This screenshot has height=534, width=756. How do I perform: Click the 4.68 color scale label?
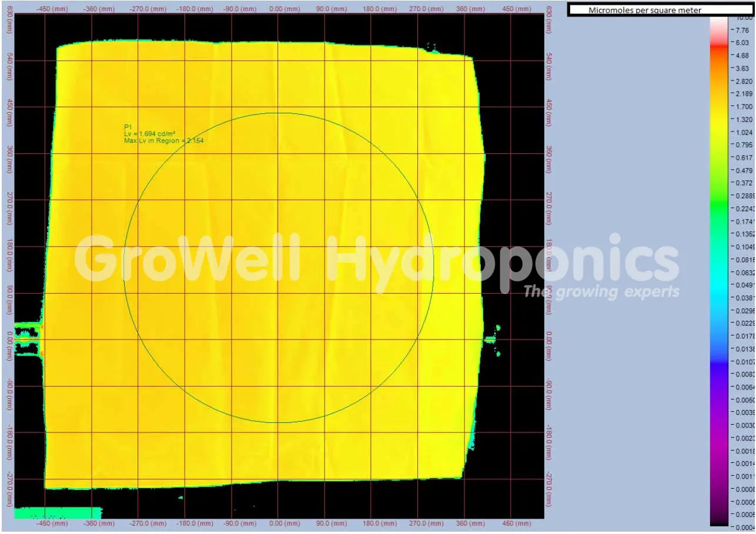point(741,56)
